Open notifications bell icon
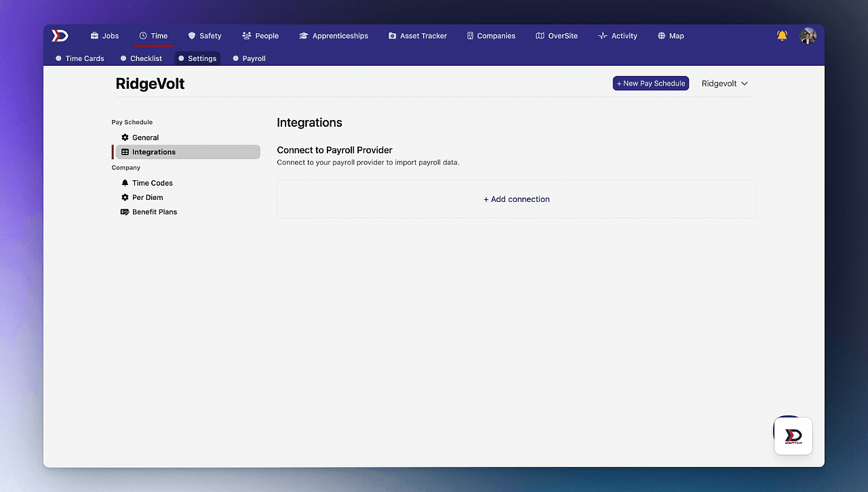The width and height of the screenshot is (868, 492). 782,36
